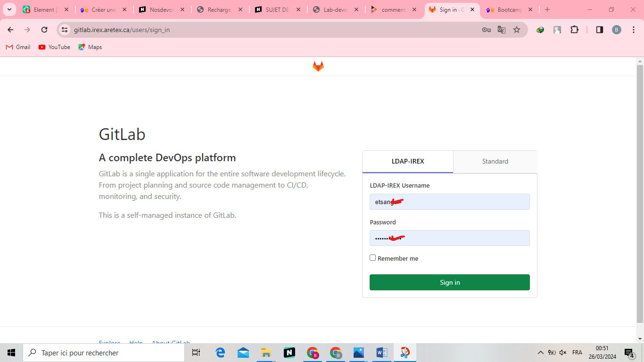Select the LDAP-IREX sign-in tab
Viewport: 644px width, 362px height.
click(408, 161)
